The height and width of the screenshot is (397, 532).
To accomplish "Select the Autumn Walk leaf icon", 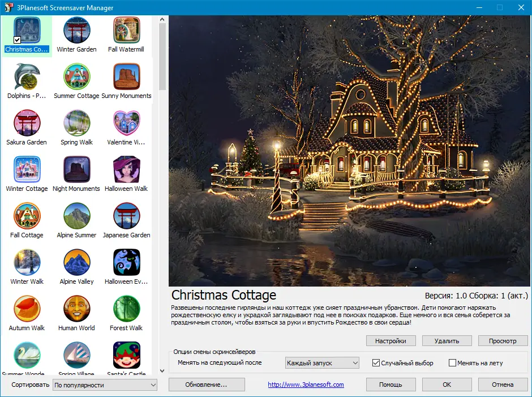I will (27, 309).
